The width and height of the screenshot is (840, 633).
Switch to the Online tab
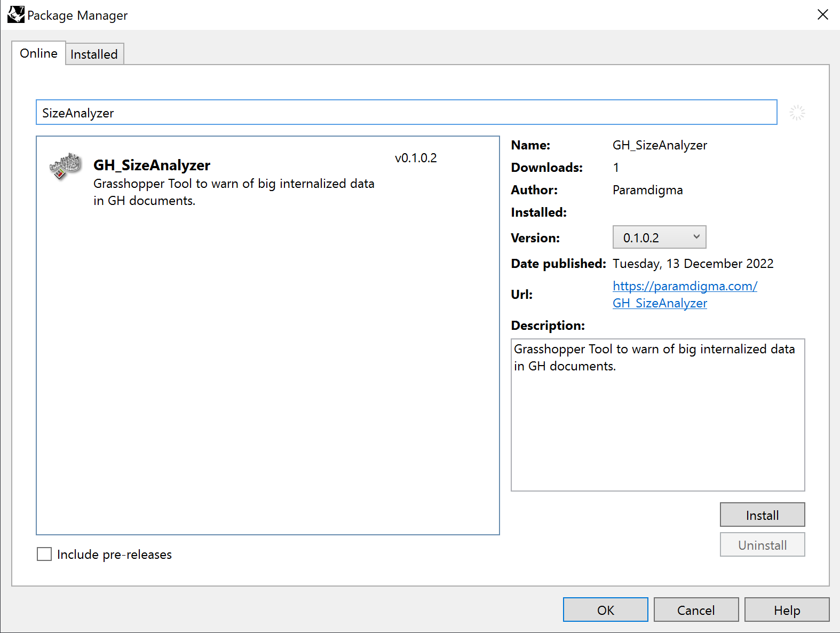(x=38, y=53)
